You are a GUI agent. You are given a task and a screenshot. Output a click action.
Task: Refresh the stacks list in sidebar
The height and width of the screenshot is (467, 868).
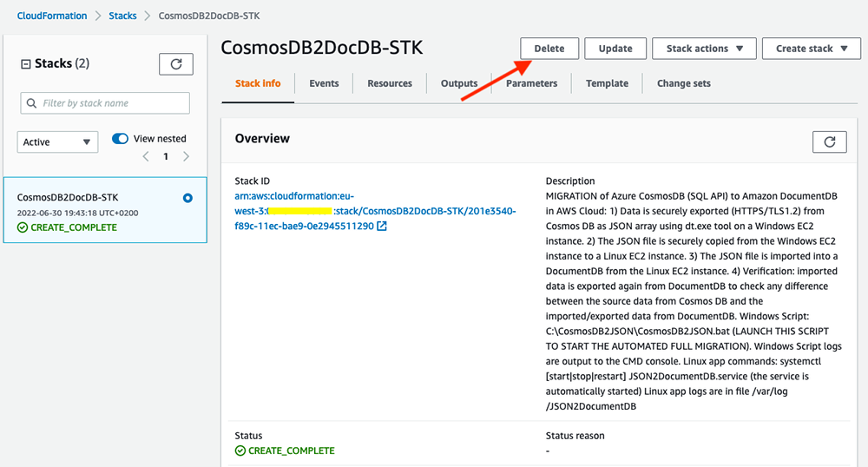click(x=176, y=64)
